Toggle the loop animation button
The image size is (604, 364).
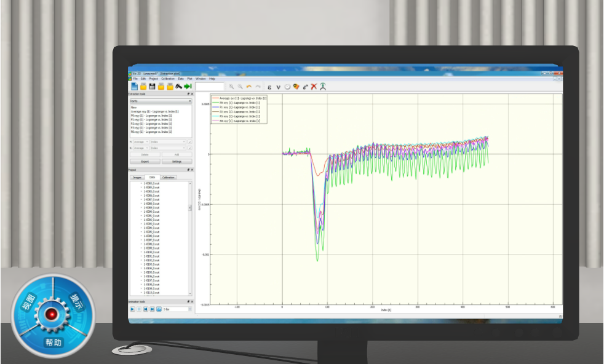click(159, 309)
